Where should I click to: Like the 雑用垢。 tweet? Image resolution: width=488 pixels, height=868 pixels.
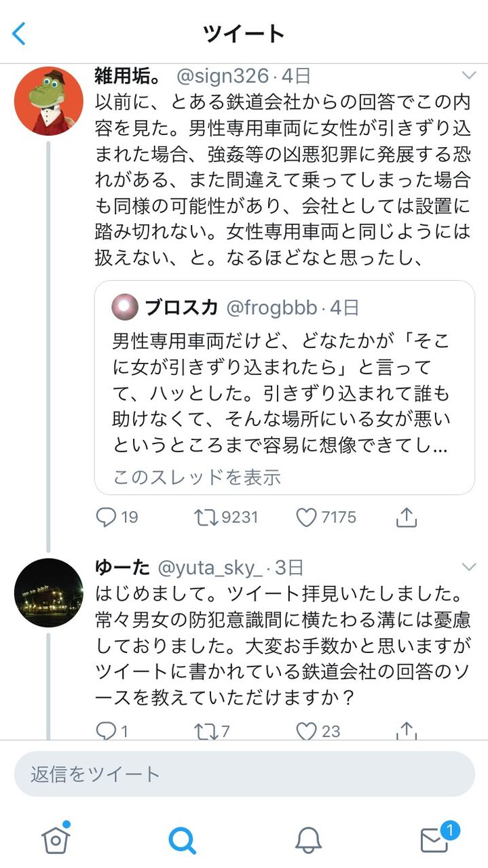pos(307,517)
